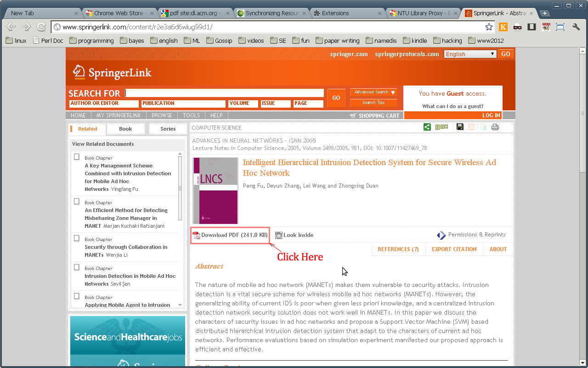Click the related documents list scrollbar
The width and height of the screenshot is (588, 368).
[x=180, y=188]
